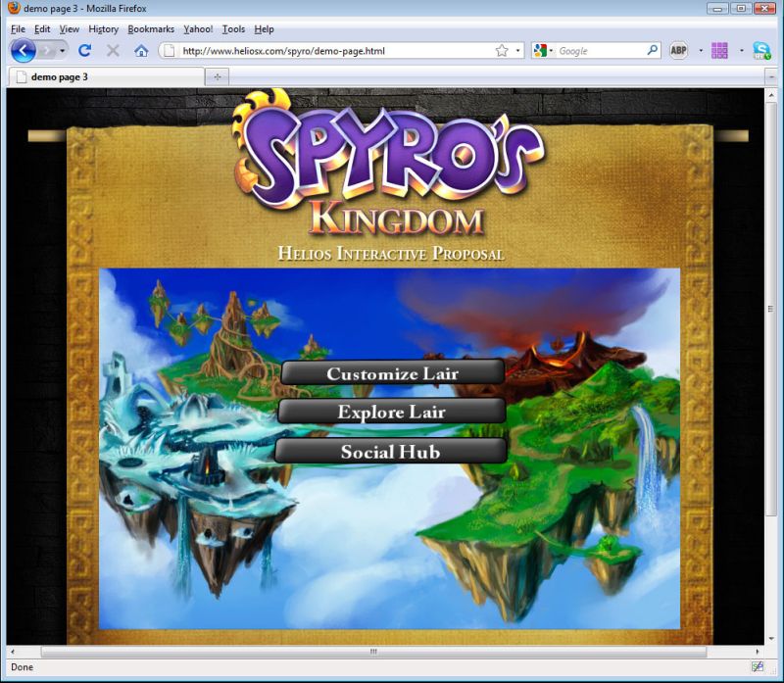Click the Forward navigation arrow
The height and width of the screenshot is (683, 784).
(47, 51)
